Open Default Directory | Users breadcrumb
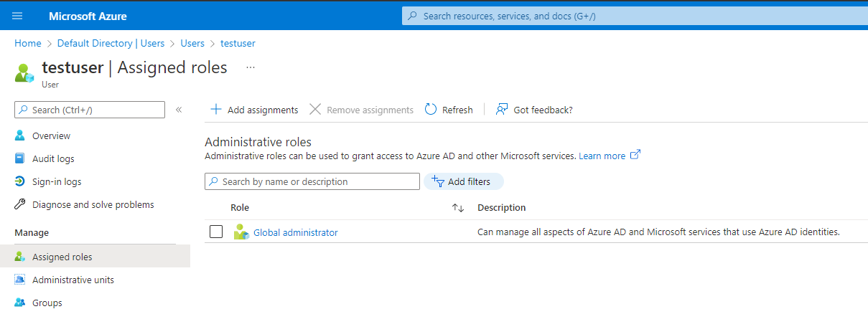 click(111, 43)
